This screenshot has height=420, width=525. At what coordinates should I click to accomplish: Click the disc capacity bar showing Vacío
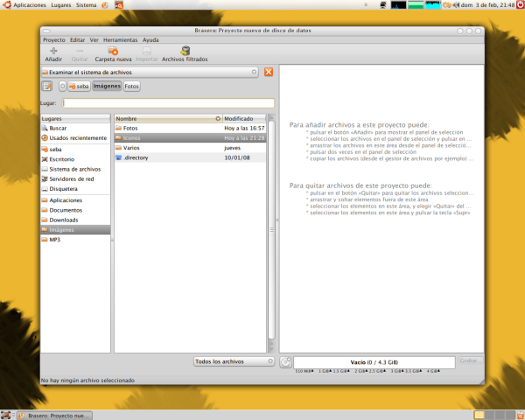[374, 361]
